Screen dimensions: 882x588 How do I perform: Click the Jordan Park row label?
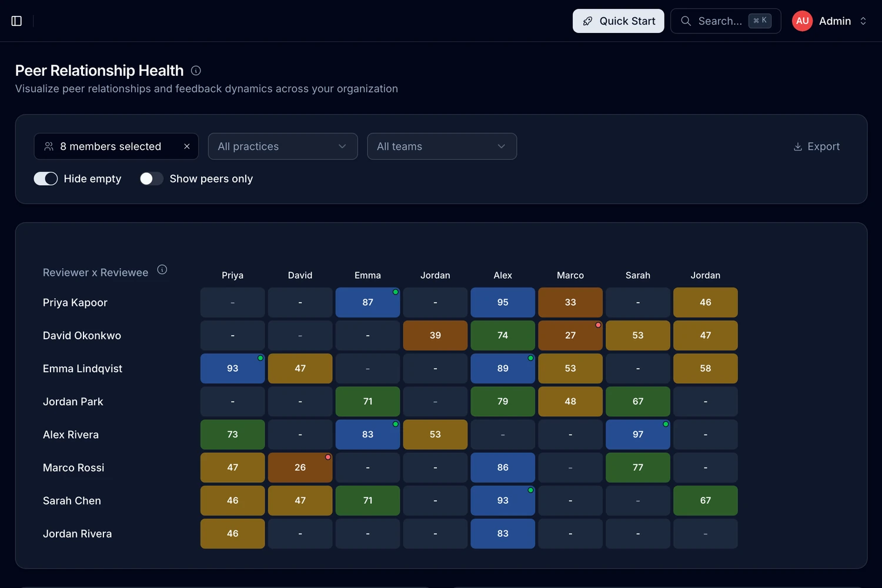pyautogui.click(x=73, y=402)
